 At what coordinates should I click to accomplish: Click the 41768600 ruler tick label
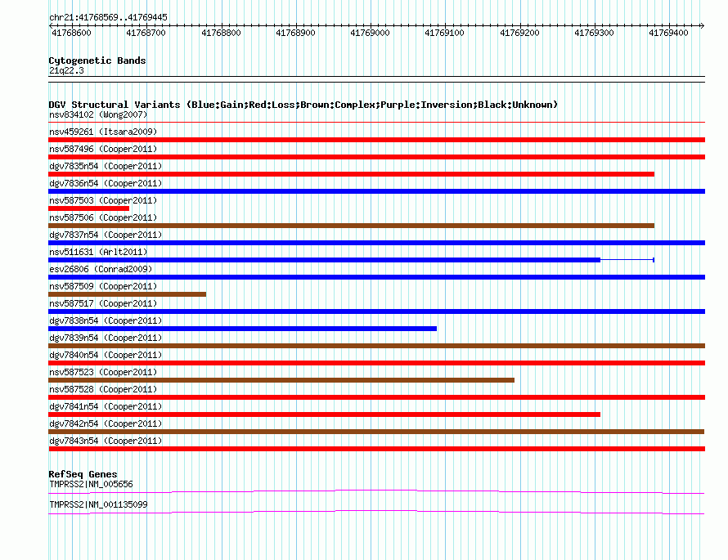[71, 33]
